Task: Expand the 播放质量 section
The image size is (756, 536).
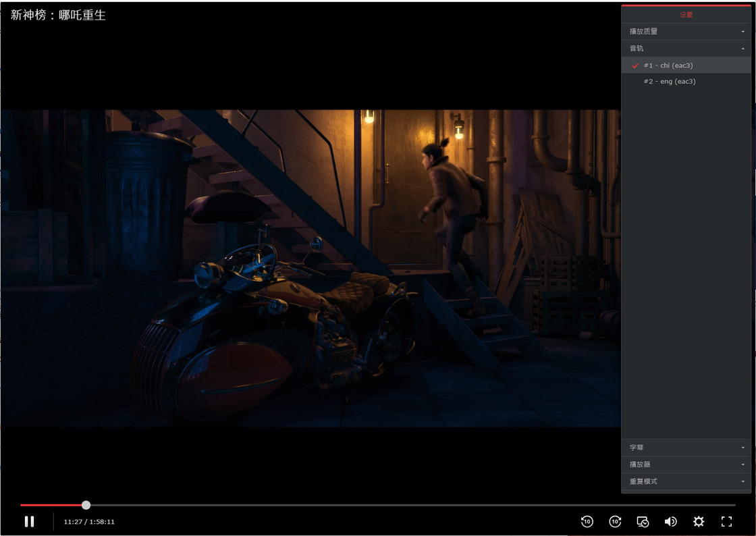Action: click(686, 31)
